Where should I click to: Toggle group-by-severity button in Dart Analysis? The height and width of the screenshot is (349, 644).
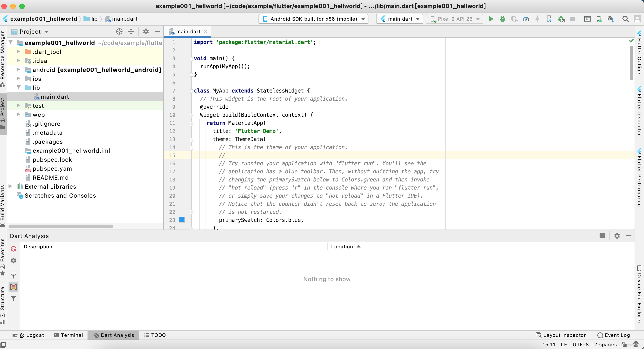[x=13, y=287]
